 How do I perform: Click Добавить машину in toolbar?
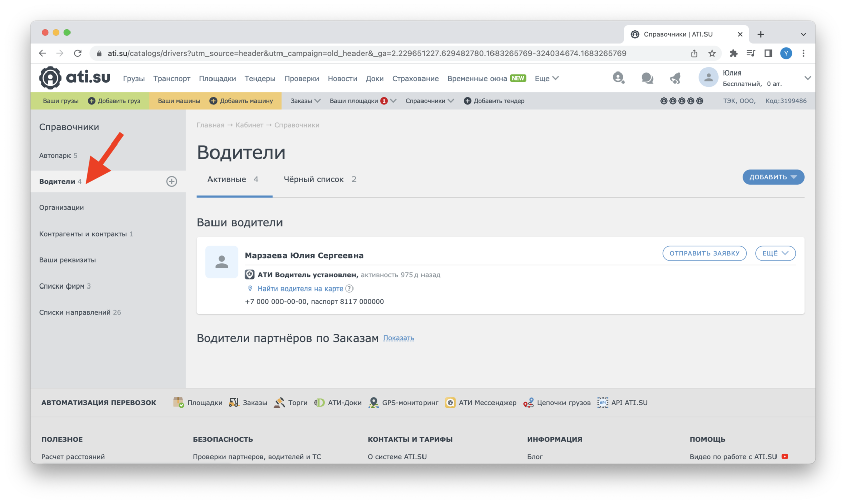(x=241, y=101)
